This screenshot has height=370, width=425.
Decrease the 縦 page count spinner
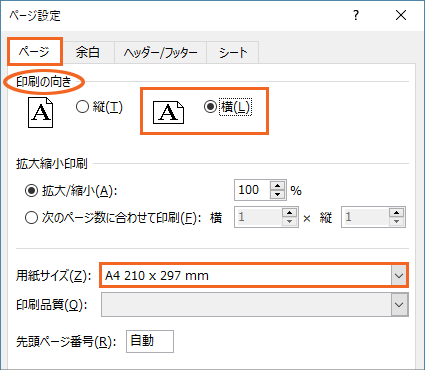pos(396,222)
